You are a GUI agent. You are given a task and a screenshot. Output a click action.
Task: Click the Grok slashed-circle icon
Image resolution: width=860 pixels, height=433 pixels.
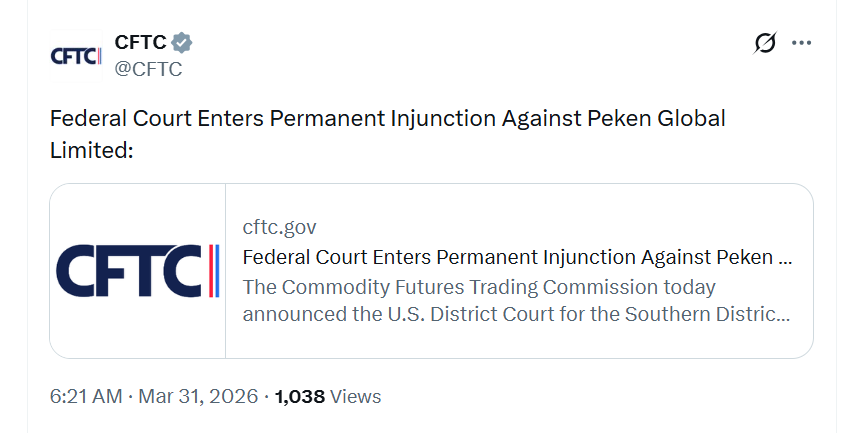765,43
